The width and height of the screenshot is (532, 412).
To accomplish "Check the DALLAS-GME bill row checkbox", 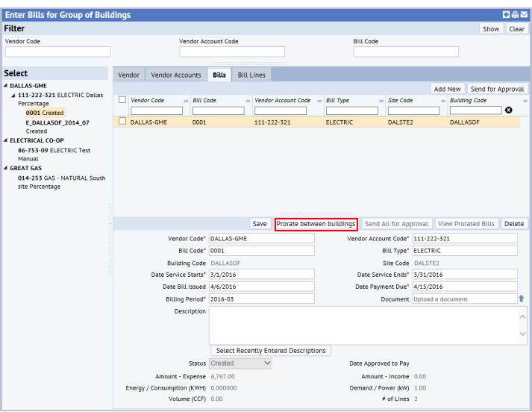I will (122, 121).
